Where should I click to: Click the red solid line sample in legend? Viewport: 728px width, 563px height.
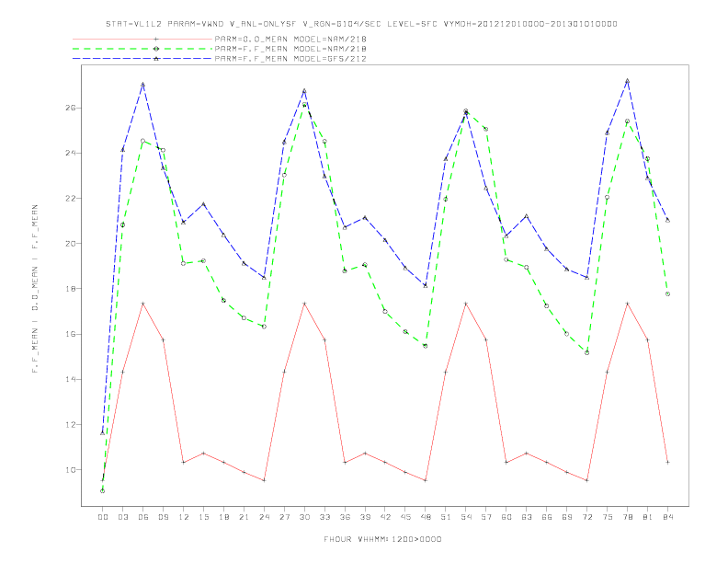(x=142, y=39)
